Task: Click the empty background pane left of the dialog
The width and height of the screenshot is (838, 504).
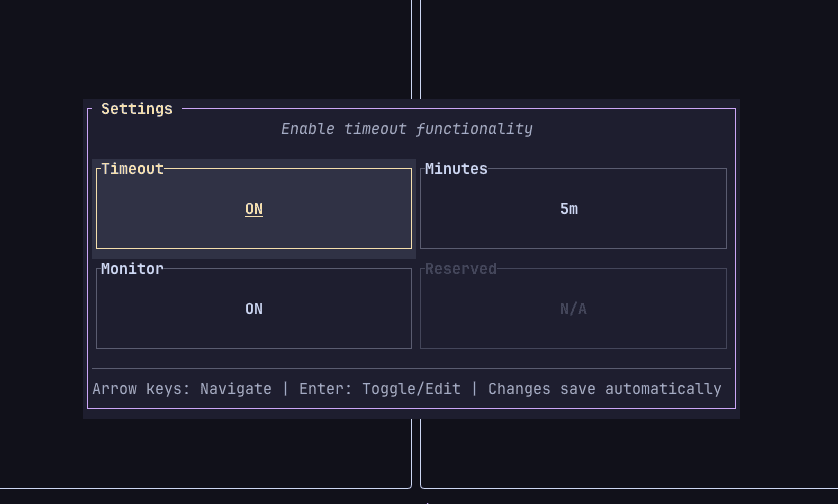Action: click(42, 250)
